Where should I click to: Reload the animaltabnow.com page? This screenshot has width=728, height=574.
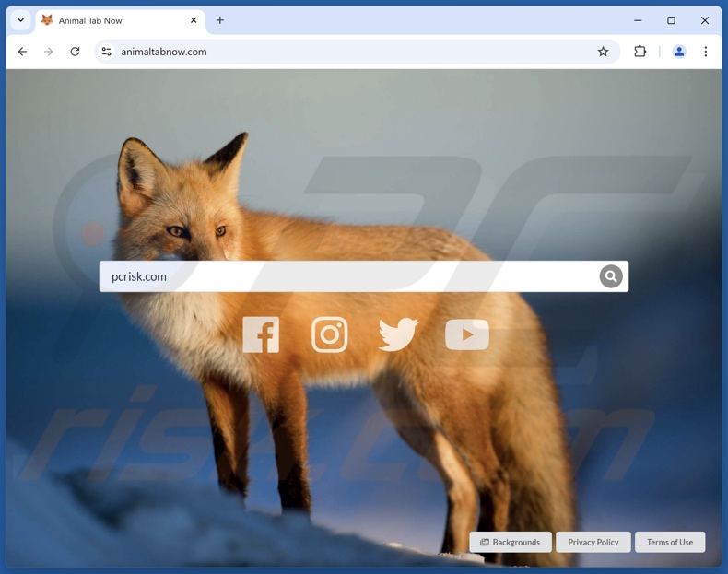pos(75,52)
